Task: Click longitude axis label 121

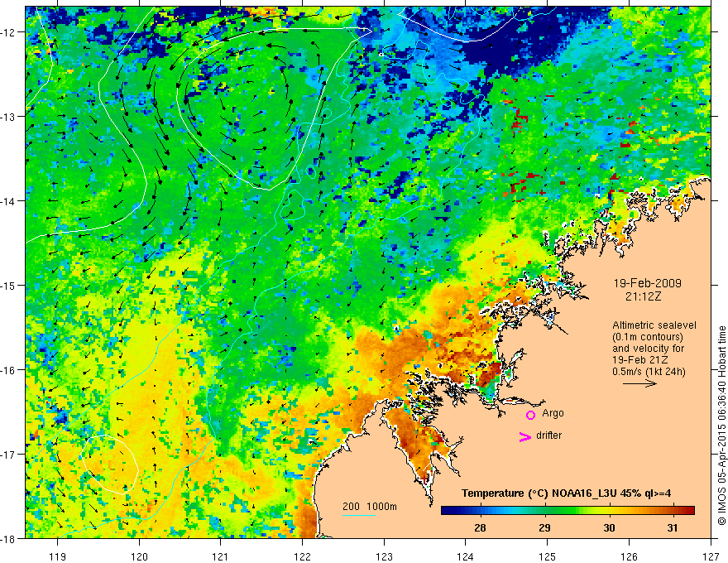Action: (221, 556)
